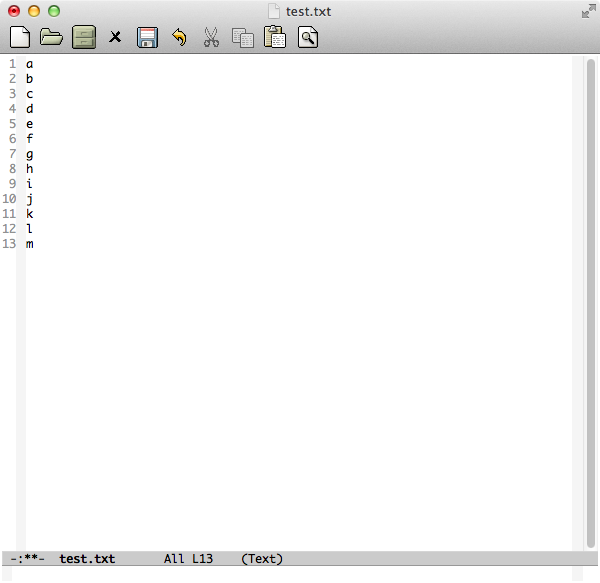Close the window with the red button
The image size is (600, 583).
point(14,11)
